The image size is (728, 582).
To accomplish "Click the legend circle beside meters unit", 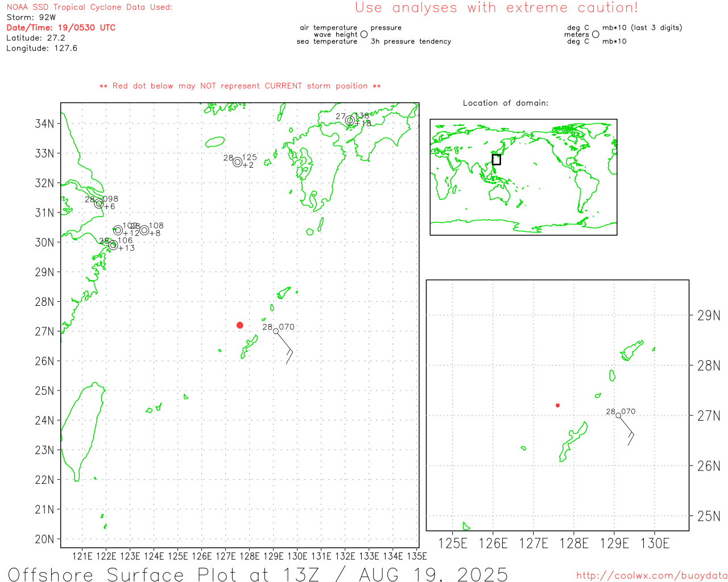I will click(595, 34).
